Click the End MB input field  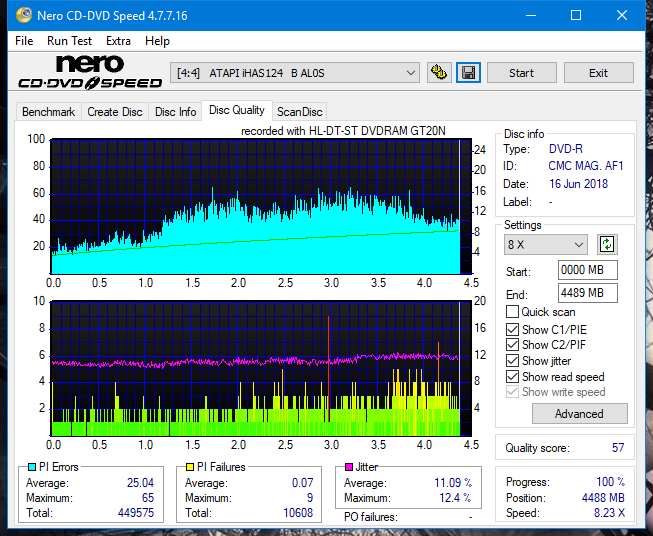click(x=587, y=293)
